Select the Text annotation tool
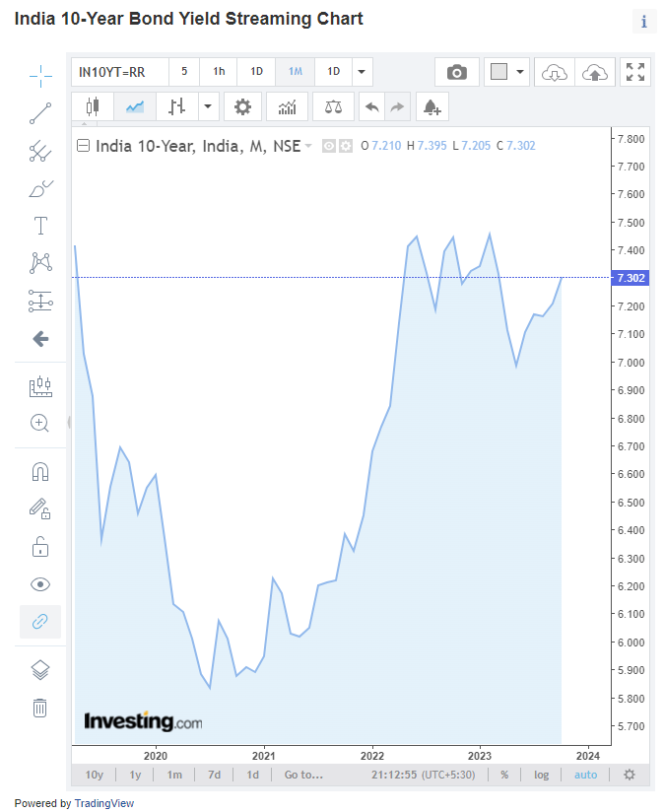 tap(40, 226)
